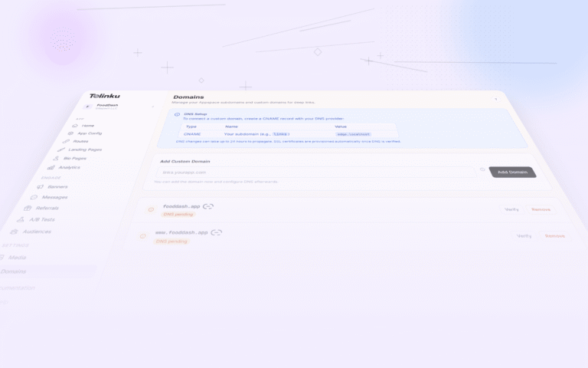Click the 'Add Custom Domain' label
Image resolution: width=588 pixels, height=368 pixels.
pos(185,162)
